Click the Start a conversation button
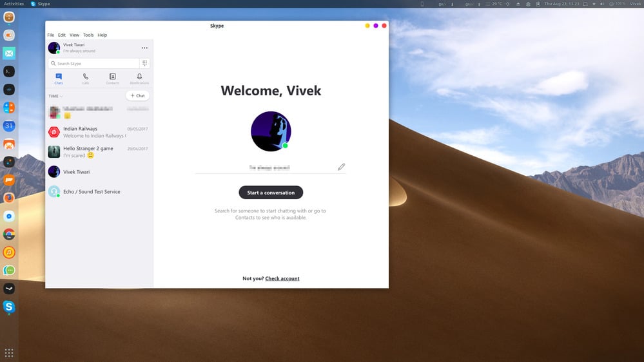Image resolution: width=644 pixels, height=362 pixels. click(x=271, y=193)
